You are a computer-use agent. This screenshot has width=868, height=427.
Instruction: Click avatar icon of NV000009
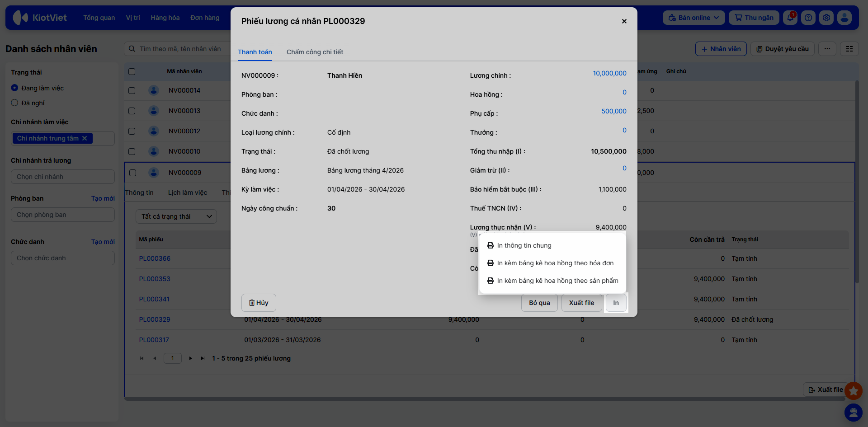click(x=154, y=173)
